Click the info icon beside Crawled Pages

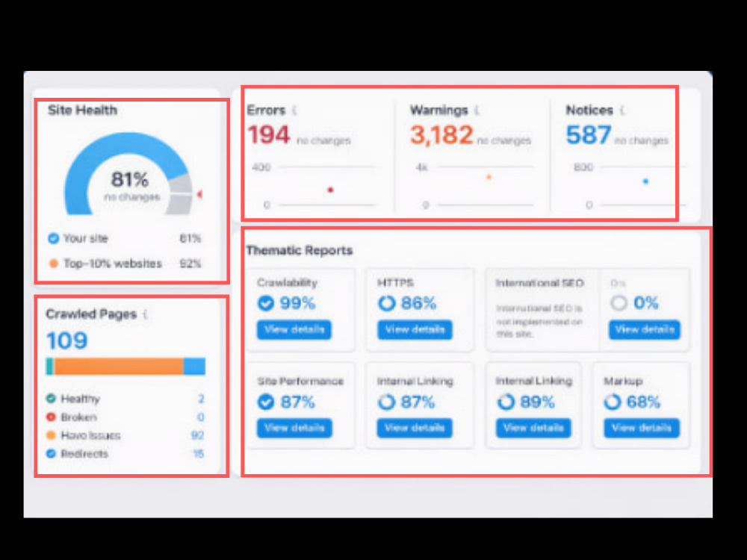146,314
